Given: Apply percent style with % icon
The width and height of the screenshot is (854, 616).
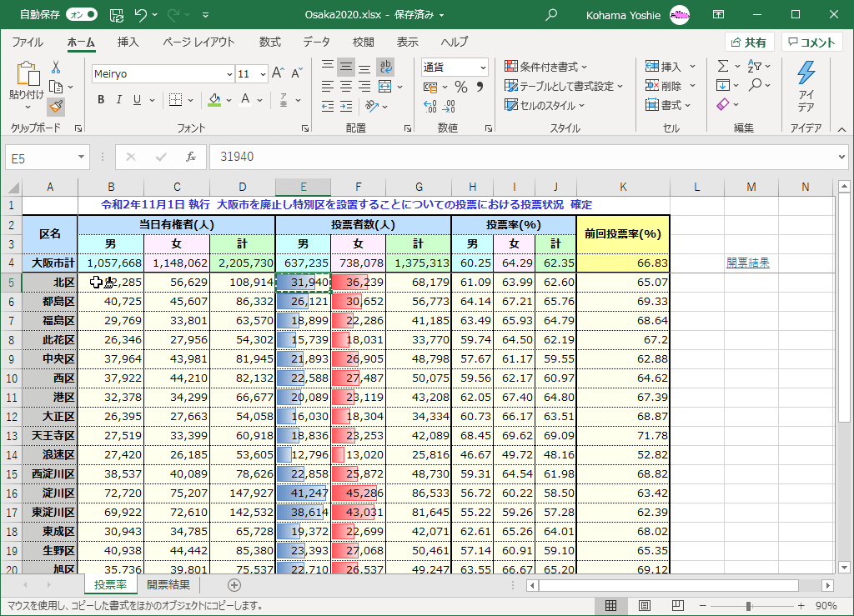Looking at the screenshot, I should tap(461, 87).
